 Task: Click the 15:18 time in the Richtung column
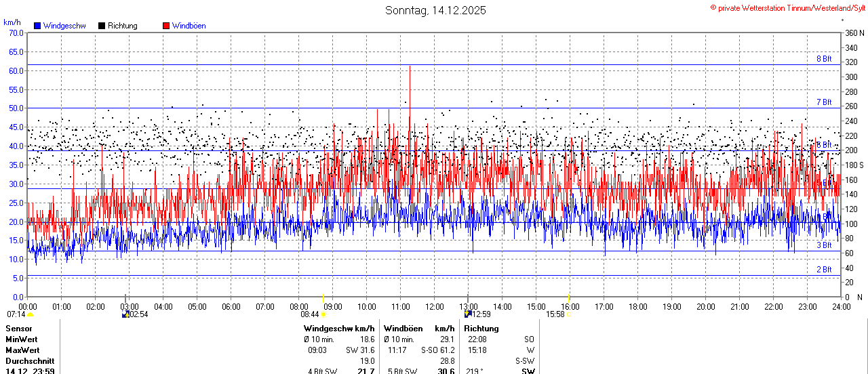point(477,350)
